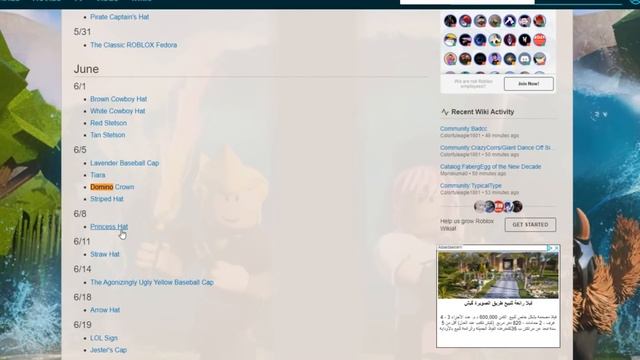Open the Community:TypicalType activity link
Viewport: 640px width, 360px height.
[x=471, y=186]
